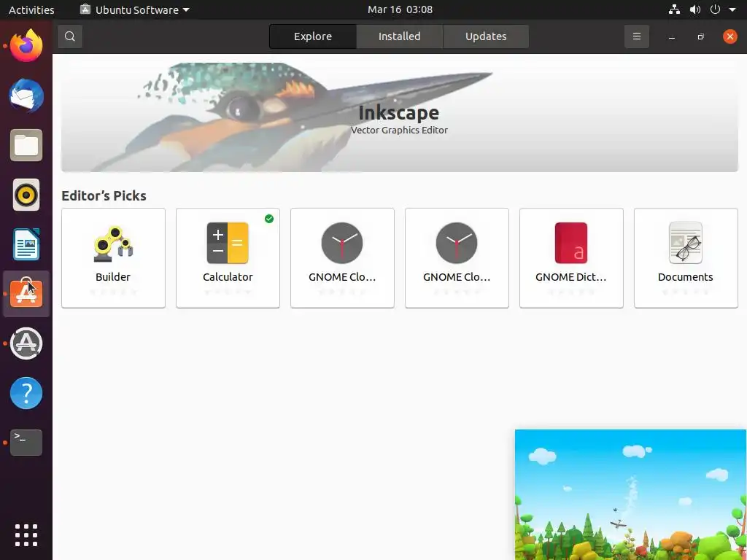Open the hamburger menu button
Image resolution: width=747 pixels, height=560 pixels.
pyautogui.click(x=636, y=36)
